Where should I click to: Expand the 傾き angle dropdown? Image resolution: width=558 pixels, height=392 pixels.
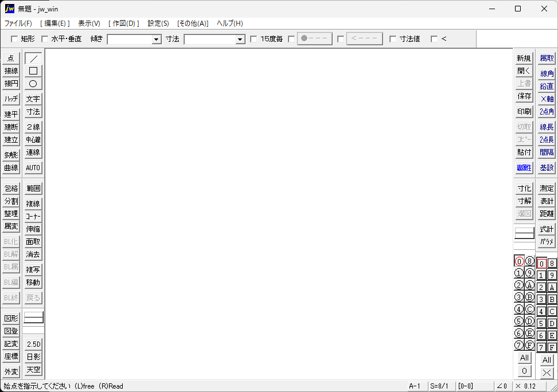157,39
